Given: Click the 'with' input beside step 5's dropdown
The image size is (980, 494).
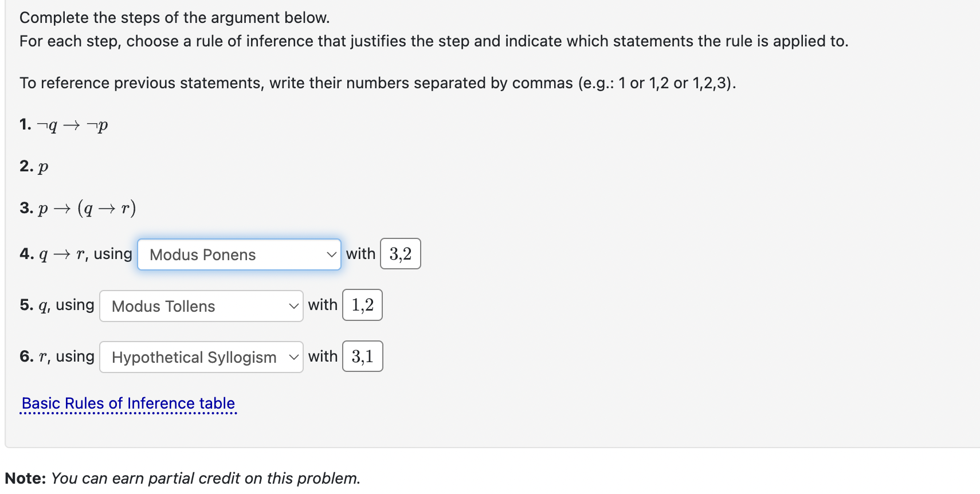Looking at the screenshot, I should [362, 305].
